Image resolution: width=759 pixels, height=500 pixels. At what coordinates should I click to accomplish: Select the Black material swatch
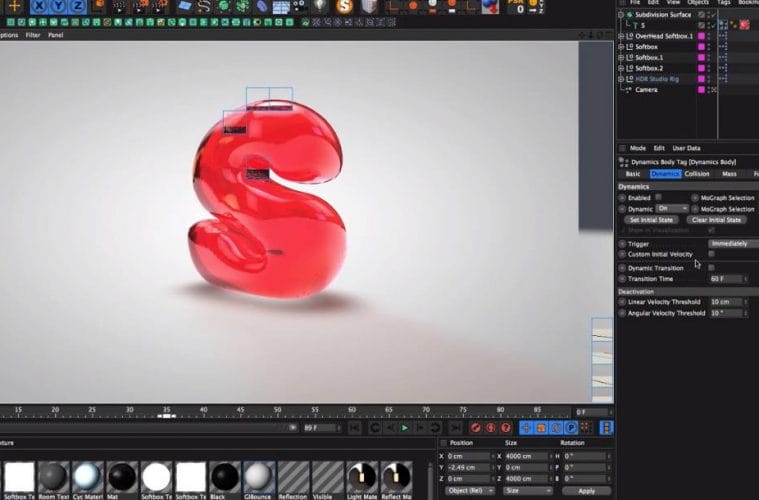coord(225,477)
